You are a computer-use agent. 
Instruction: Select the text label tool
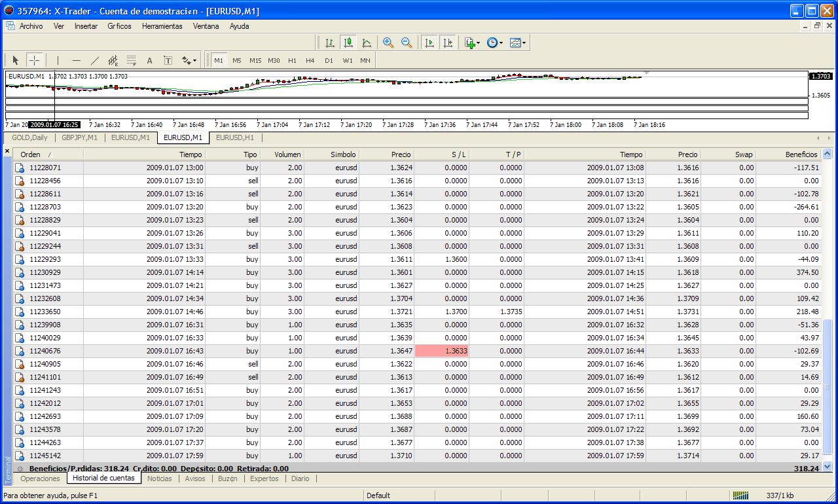pos(168,60)
